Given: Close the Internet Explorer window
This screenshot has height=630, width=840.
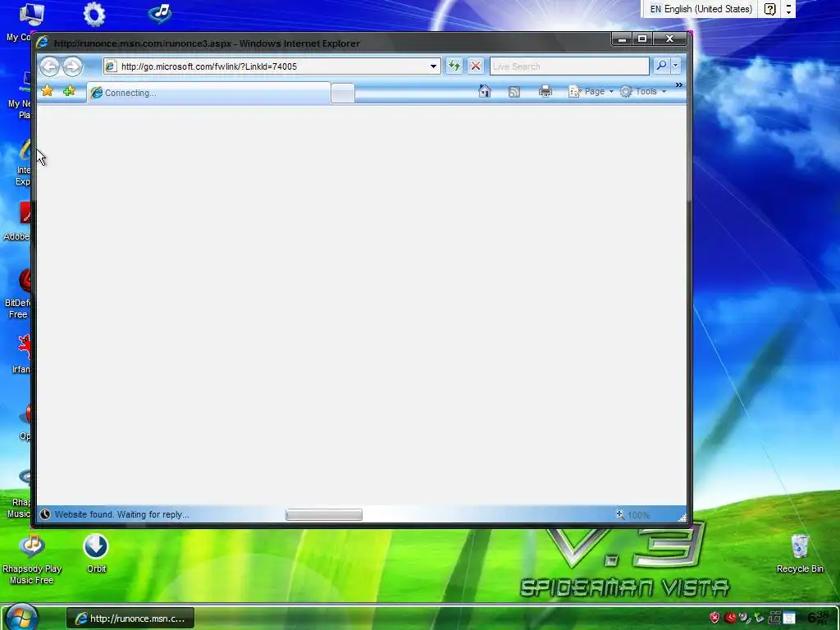Looking at the screenshot, I should pos(669,39).
